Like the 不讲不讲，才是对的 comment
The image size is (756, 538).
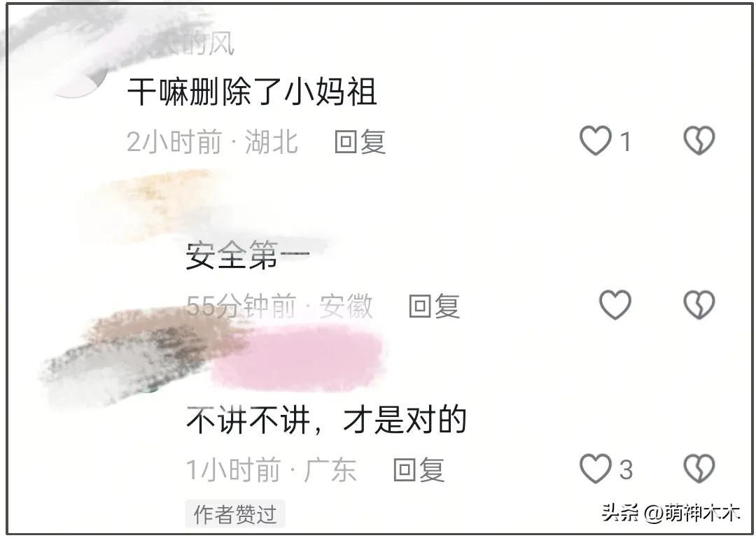click(x=596, y=469)
